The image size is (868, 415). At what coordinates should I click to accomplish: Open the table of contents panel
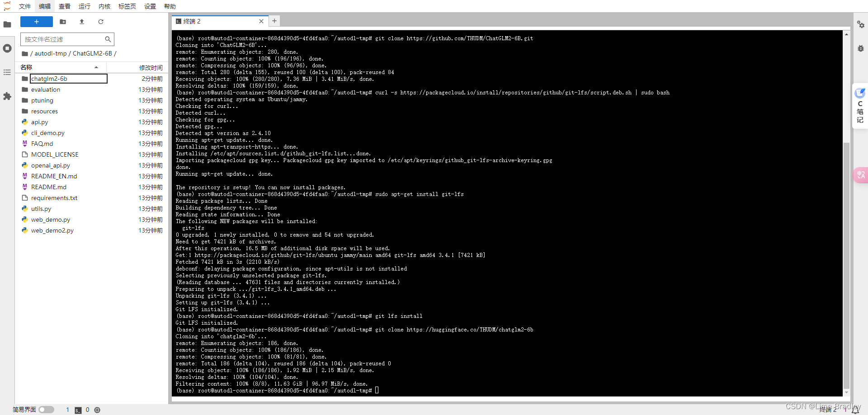pos(7,72)
